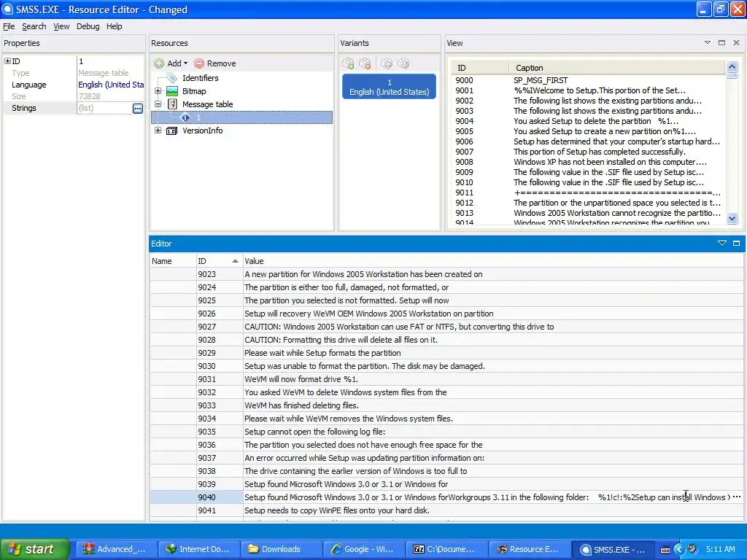Open the Debug menu
747x560 pixels.
coord(88,26)
